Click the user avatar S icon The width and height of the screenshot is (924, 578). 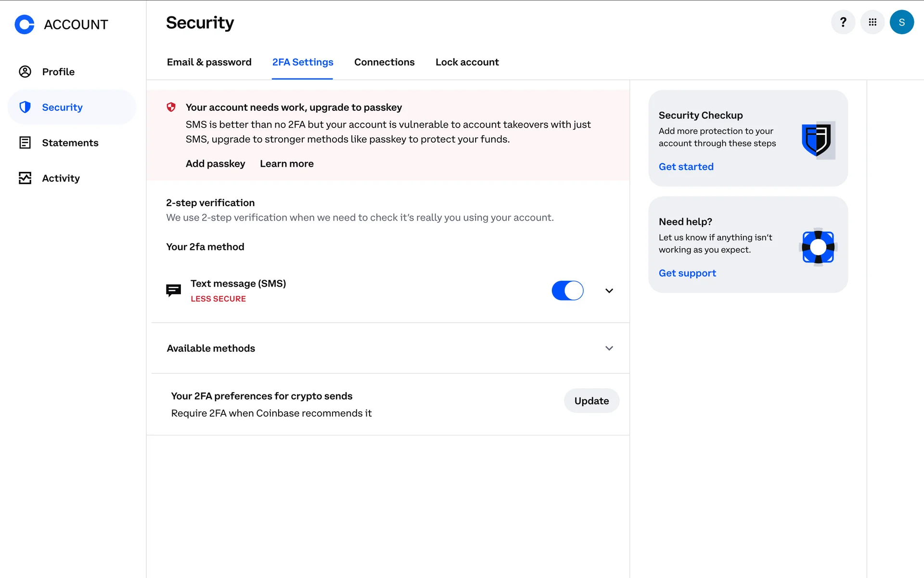click(902, 22)
